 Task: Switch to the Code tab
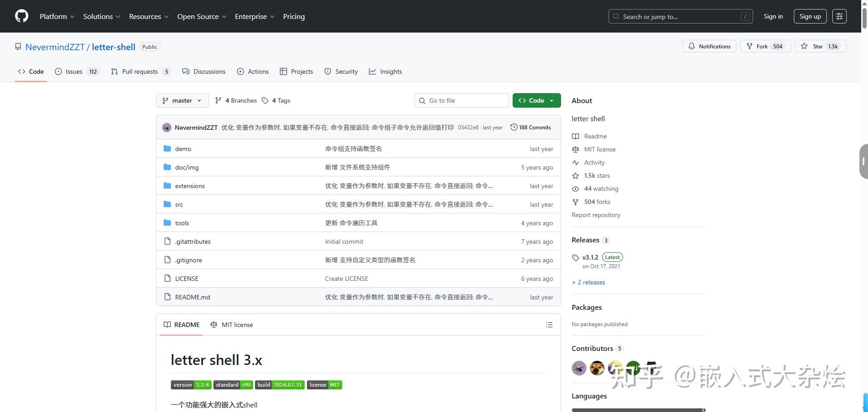tap(31, 71)
